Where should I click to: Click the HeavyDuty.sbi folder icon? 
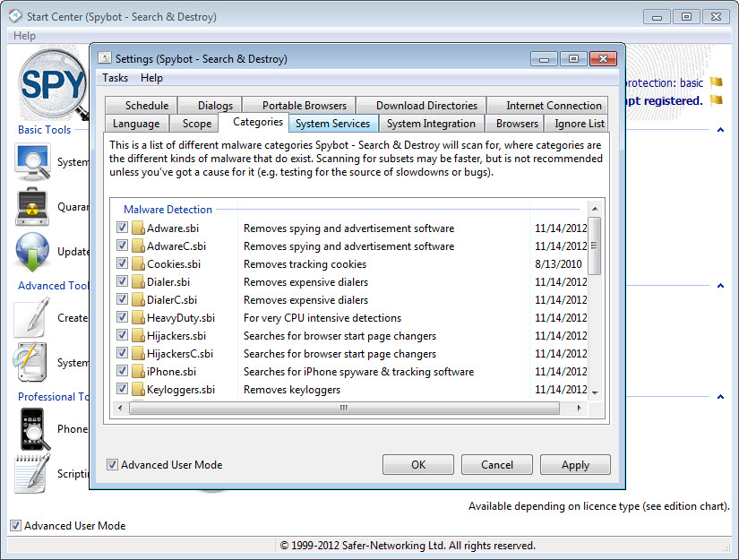pos(138,318)
